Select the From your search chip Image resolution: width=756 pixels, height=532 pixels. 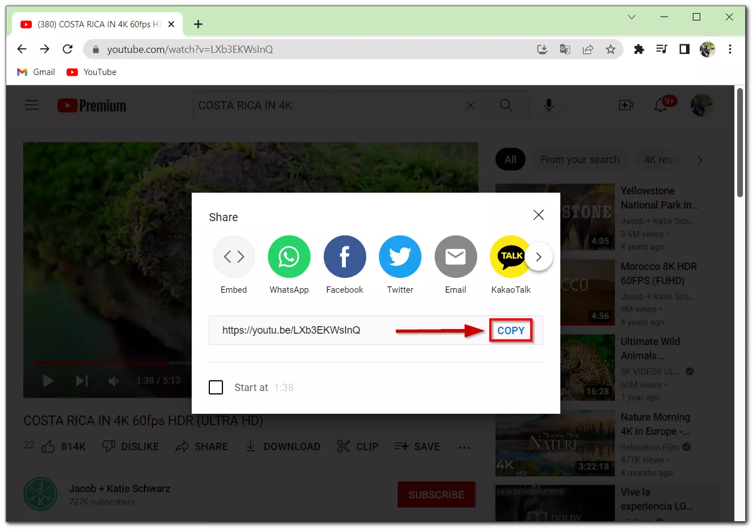tap(580, 160)
